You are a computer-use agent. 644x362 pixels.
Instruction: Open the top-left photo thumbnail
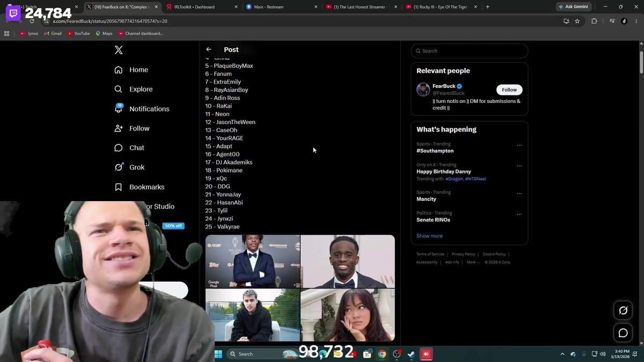pyautogui.click(x=253, y=261)
